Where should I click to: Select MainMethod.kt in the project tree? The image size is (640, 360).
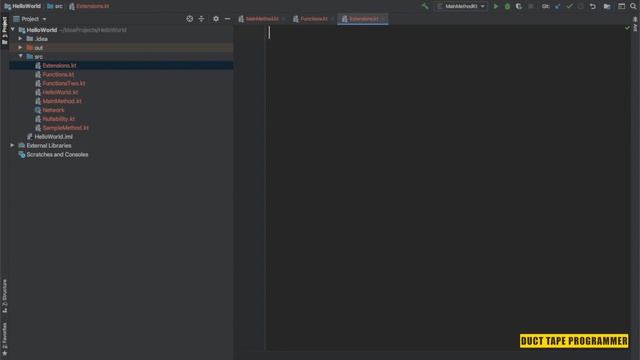62,101
